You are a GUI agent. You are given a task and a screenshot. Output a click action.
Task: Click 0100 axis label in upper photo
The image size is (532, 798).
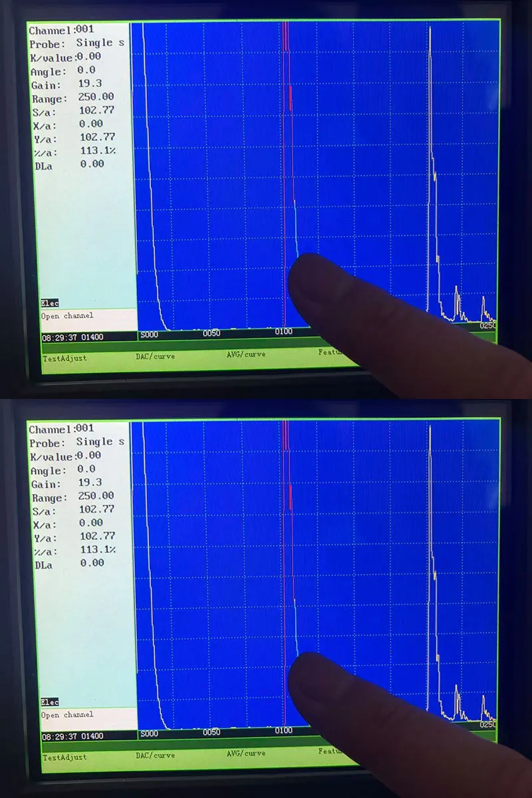click(284, 331)
